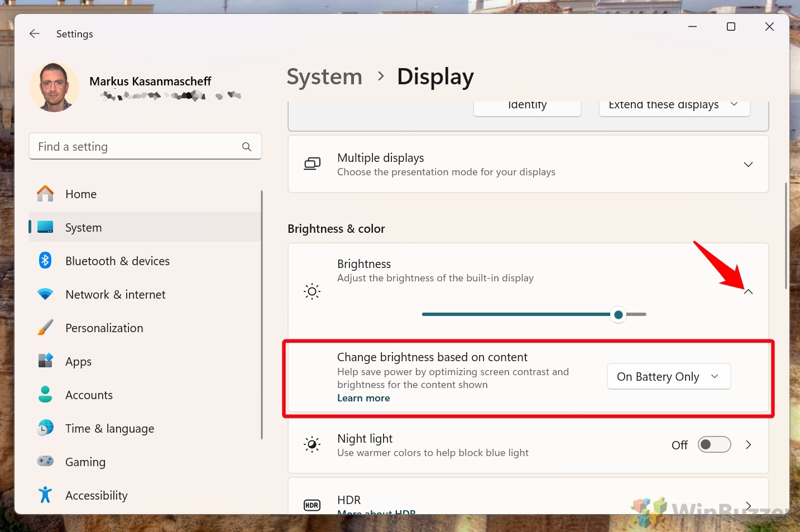Click the Apps icon in the sidebar
The width and height of the screenshot is (800, 532).
(45, 361)
